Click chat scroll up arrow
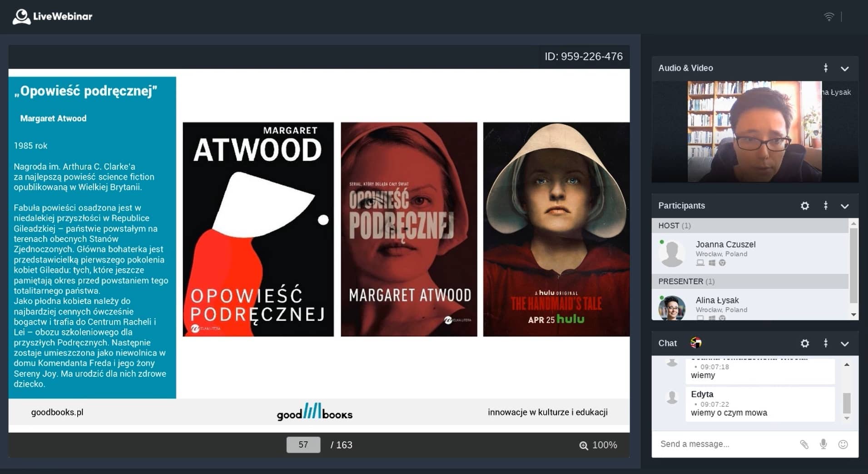Image resolution: width=868 pixels, height=474 pixels. coord(847,365)
